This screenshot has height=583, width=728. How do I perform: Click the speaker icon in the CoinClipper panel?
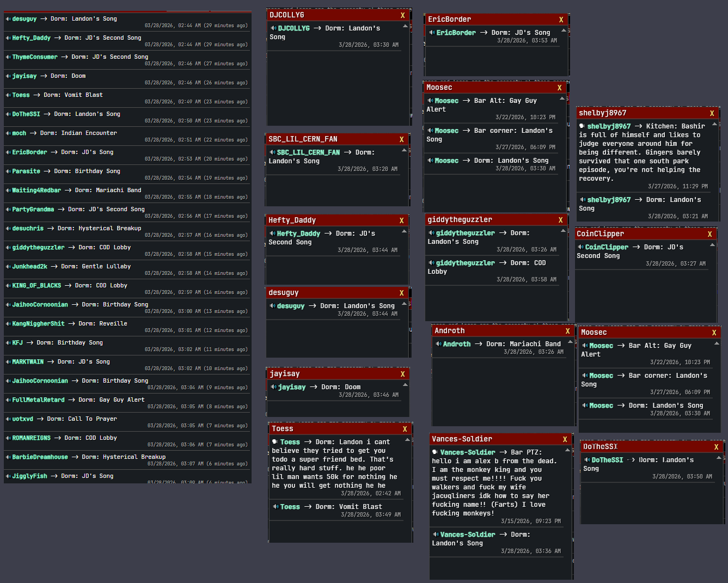tap(580, 247)
